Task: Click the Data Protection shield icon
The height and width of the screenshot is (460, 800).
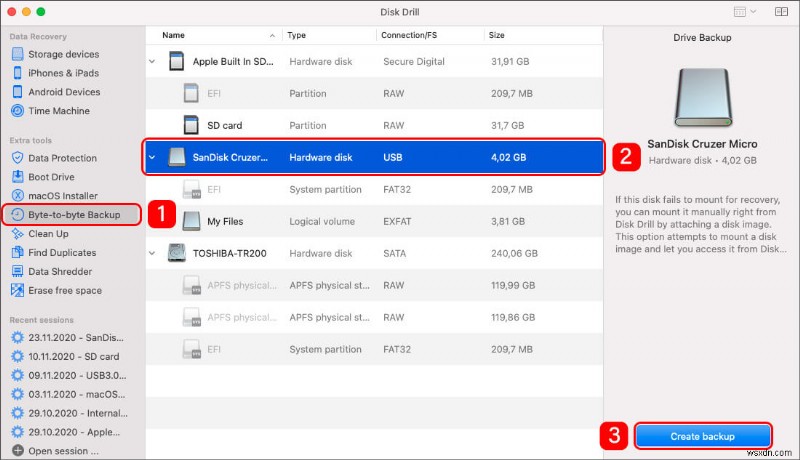Action: [x=17, y=158]
